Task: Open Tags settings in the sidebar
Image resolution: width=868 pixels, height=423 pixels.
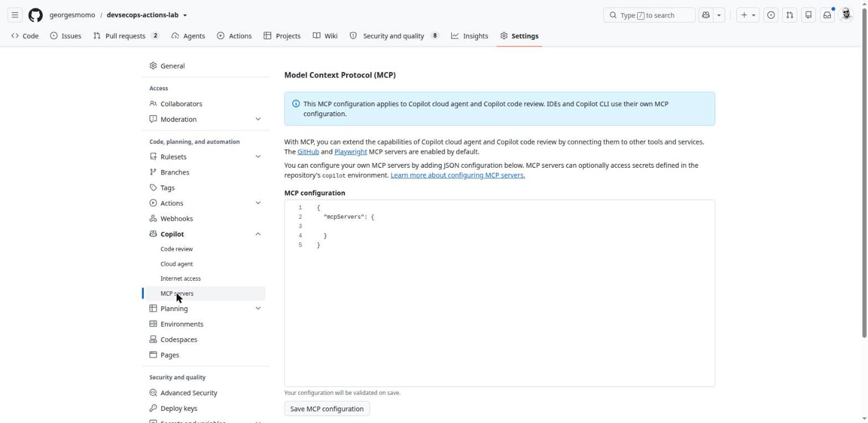Action: (167, 188)
